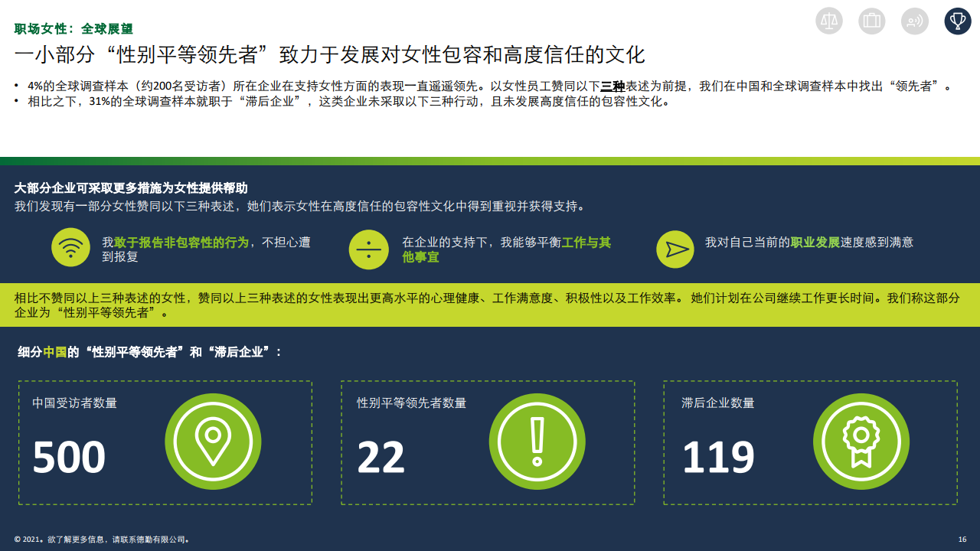Click the balance scales icon at top
The image size is (980, 551).
829,21
